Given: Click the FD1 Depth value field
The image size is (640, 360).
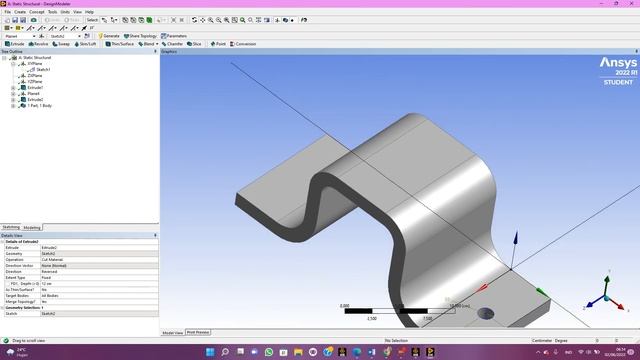Looking at the screenshot, I should click(99, 284).
